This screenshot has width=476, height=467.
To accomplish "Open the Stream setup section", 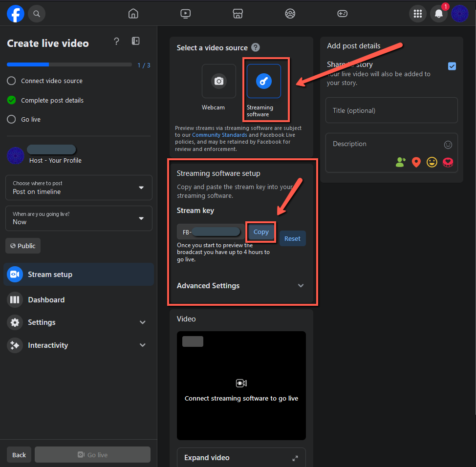I will click(79, 275).
